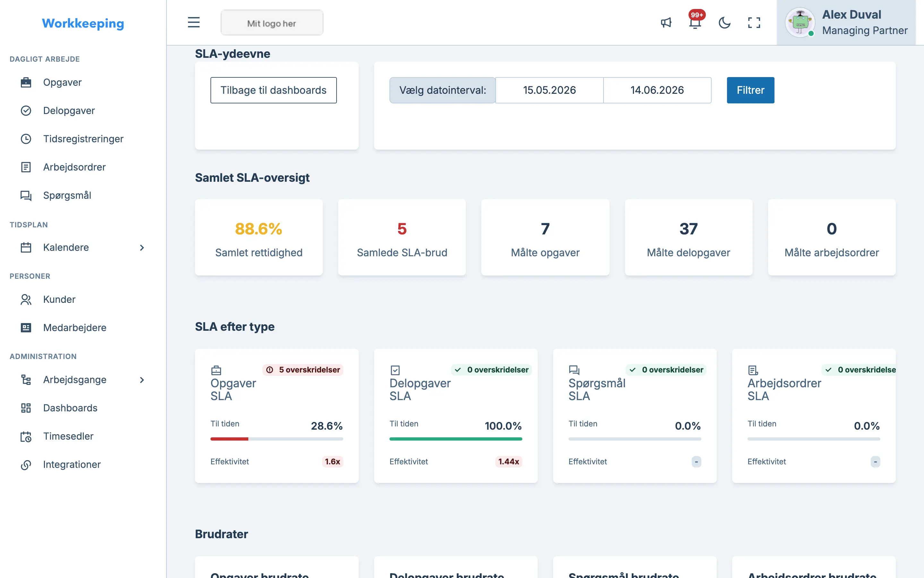Click the 7 Målte opgaver card
Viewport: 924px width, 578px height.
(x=545, y=237)
